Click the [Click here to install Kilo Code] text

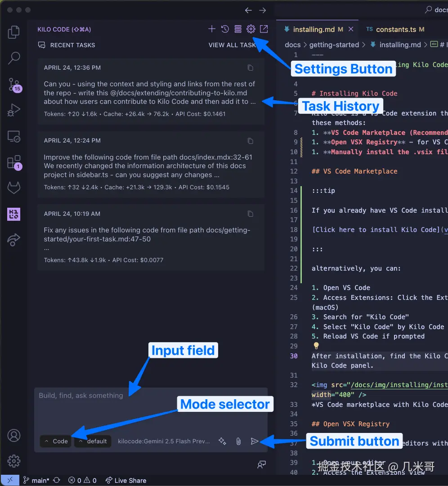pos(376,230)
